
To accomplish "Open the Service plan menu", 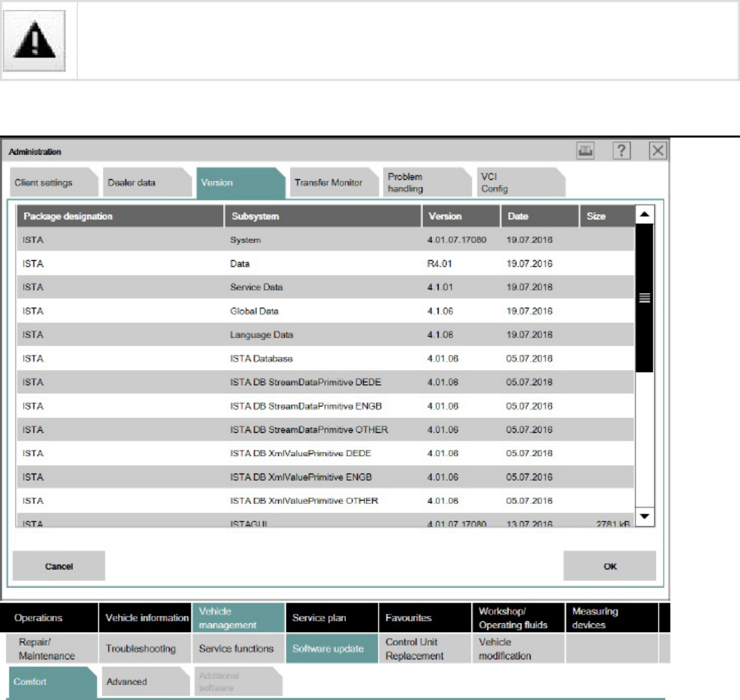I will (x=332, y=618).
